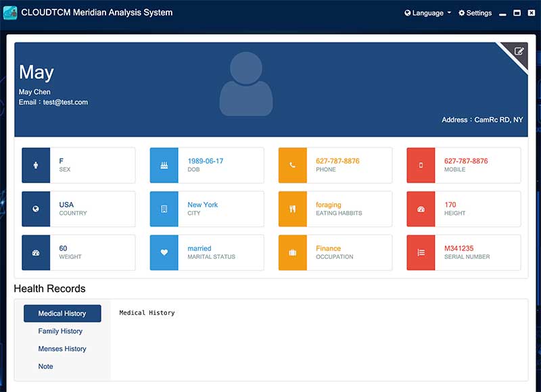Click the red height gauge icon
Image resolution: width=541 pixels, height=392 pixels.
tap(421, 209)
